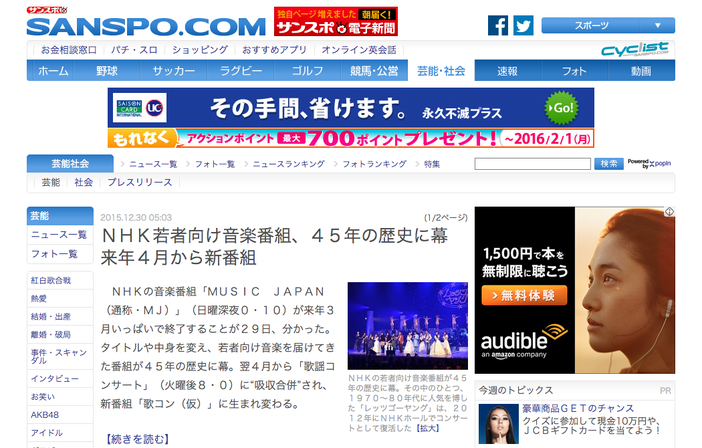Open フォト一覧 in the sub navigation
The image size is (702, 448).
point(215,164)
